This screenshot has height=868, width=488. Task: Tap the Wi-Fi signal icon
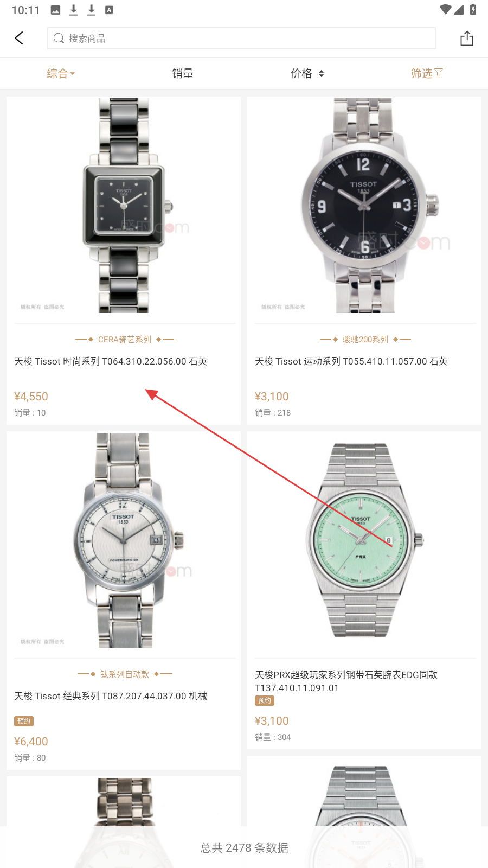click(446, 9)
